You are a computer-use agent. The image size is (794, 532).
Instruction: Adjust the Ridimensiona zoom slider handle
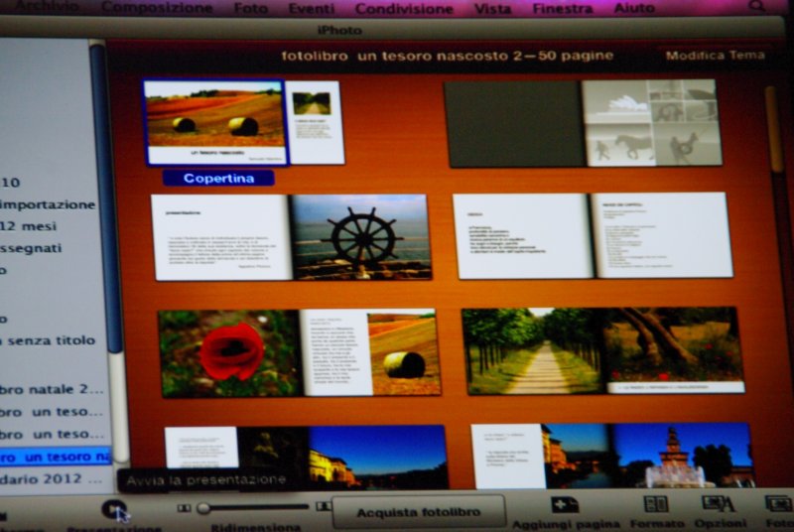203,508
